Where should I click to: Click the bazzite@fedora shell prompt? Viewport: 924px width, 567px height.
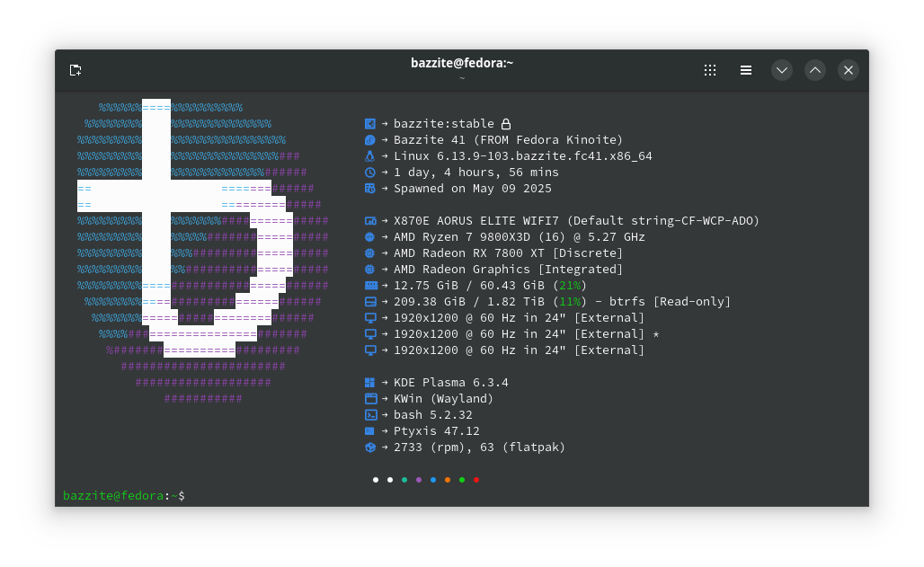124,496
